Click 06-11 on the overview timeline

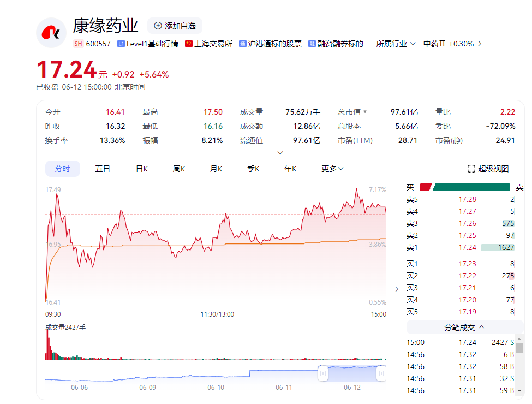point(284,388)
